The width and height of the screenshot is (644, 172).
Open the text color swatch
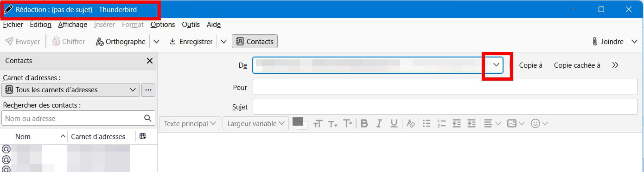point(298,121)
